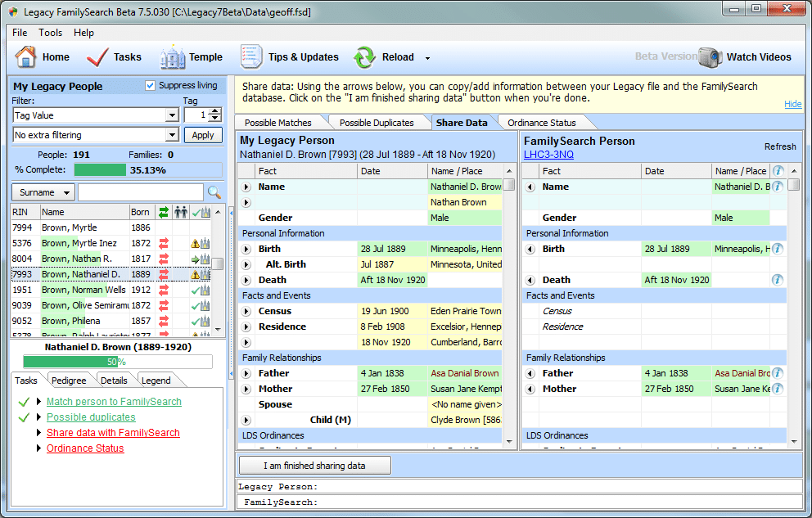This screenshot has width=812, height=518.
Task: Click info icon on FamilySearch Name row
Action: (778, 187)
